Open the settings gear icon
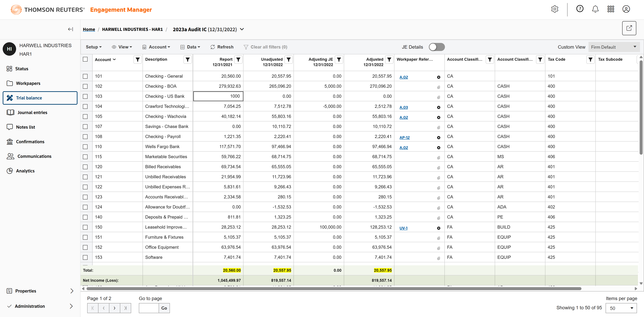 coord(554,9)
